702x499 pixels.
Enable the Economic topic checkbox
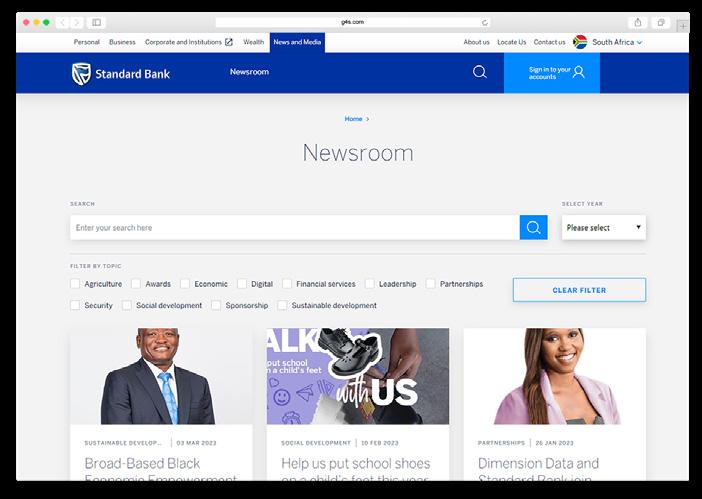(x=185, y=284)
